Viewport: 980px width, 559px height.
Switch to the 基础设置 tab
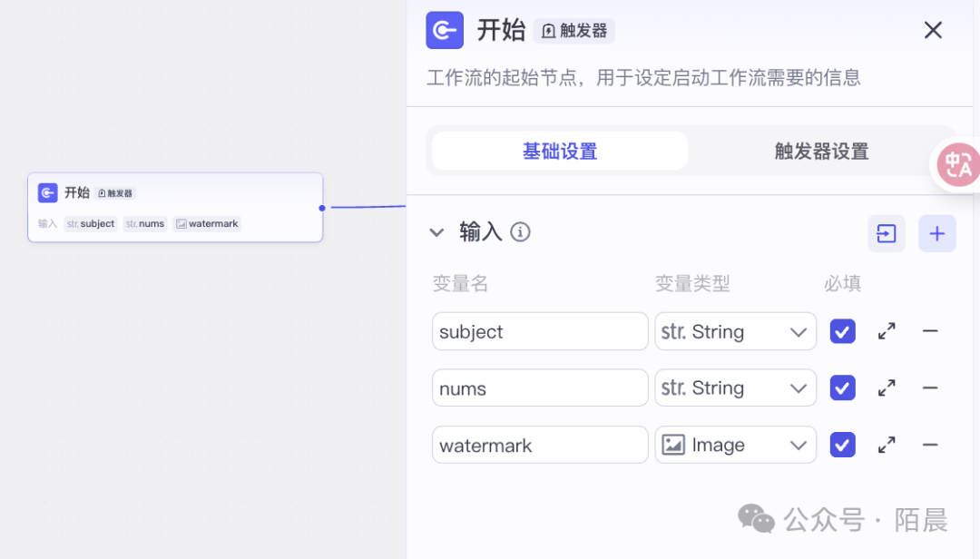pyautogui.click(x=560, y=152)
